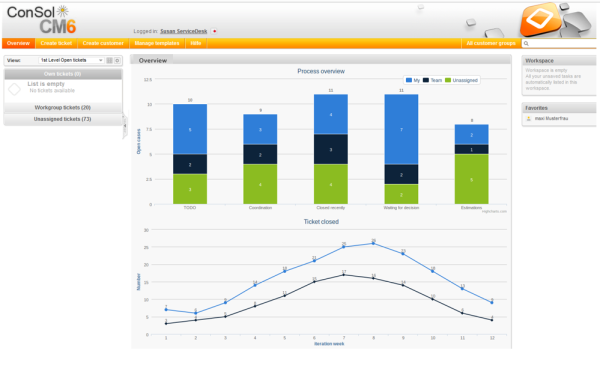The height and width of the screenshot is (374, 600).
Task: Click dark Team segment of Closed recently bar
Action: (x=331, y=149)
